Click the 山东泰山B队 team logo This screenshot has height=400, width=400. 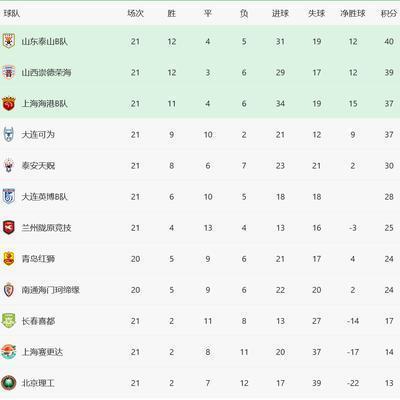tap(9, 41)
